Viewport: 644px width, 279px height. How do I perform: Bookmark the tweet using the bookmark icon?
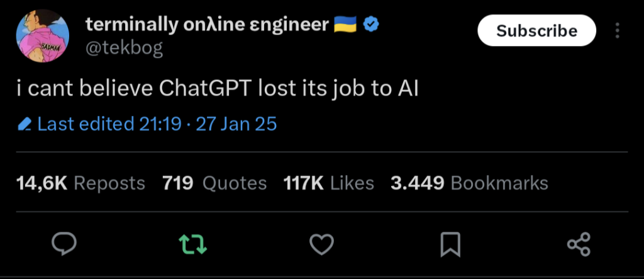tap(450, 244)
